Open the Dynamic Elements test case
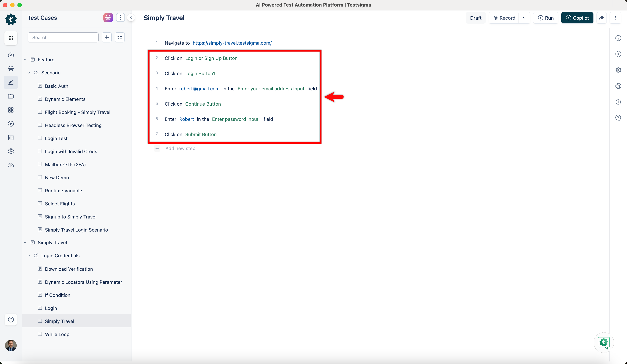627x364 pixels. pyautogui.click(x=65, y=99)
